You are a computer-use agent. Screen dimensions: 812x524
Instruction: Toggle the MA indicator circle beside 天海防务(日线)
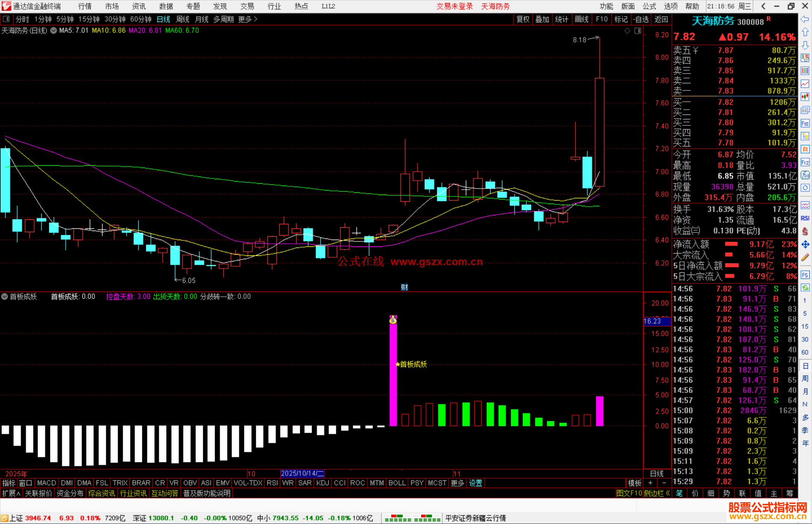(x=54, y=30)
